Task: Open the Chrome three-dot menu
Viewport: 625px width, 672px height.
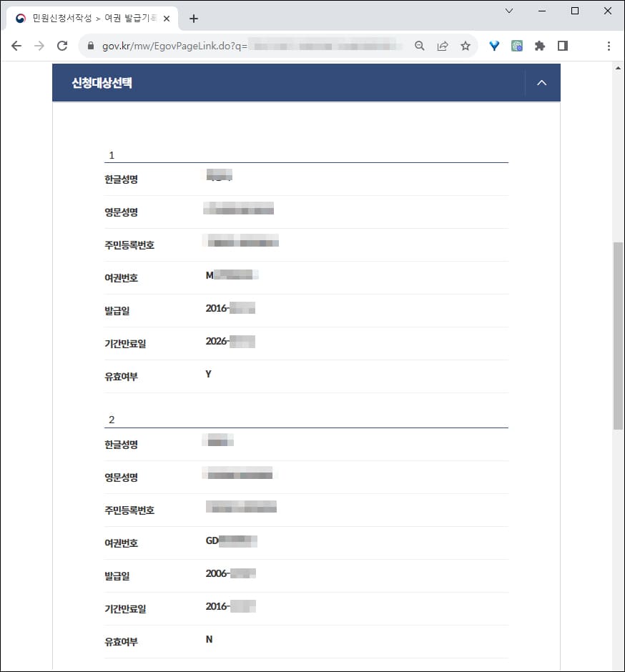Action: coord(609,45)
